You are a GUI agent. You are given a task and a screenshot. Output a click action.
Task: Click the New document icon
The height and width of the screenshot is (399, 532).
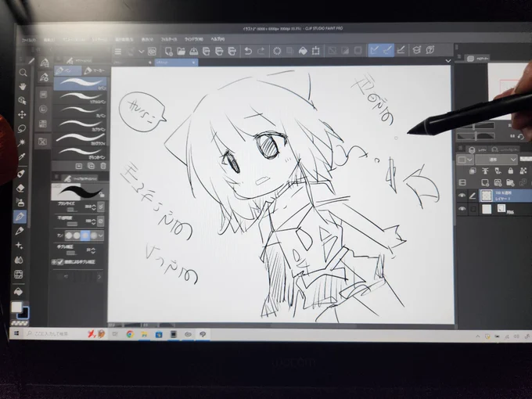point(169,51)
